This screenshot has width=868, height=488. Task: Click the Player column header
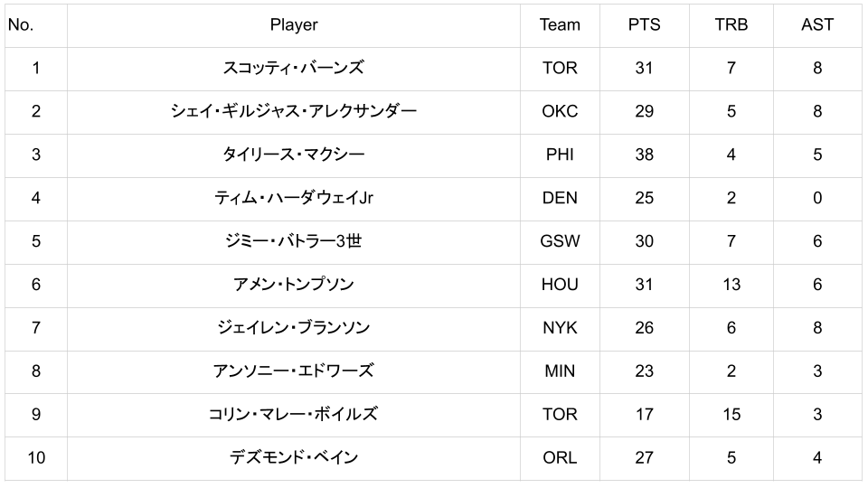pos(294,25)
